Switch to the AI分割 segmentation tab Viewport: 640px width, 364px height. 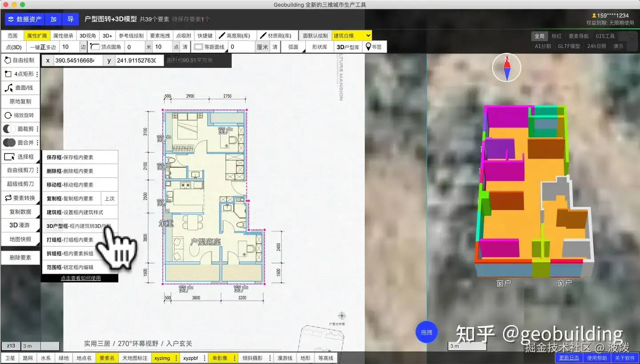[543, 46]
